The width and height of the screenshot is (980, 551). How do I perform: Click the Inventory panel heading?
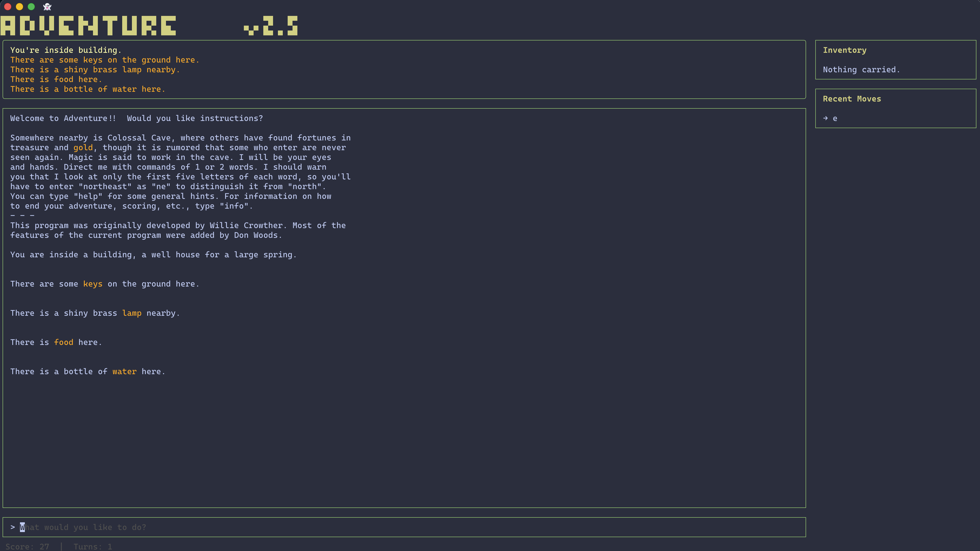844,50
